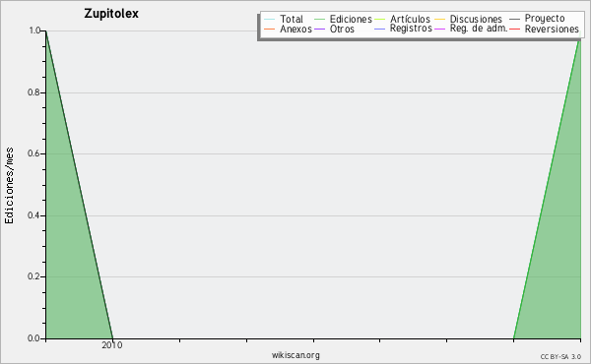Click the green Ediciones line swatch
This screenshot has width=591, height=364.
point(319,20)
